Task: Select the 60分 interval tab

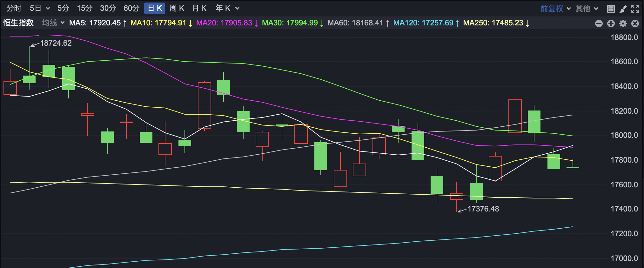Action: pos(131,8)
